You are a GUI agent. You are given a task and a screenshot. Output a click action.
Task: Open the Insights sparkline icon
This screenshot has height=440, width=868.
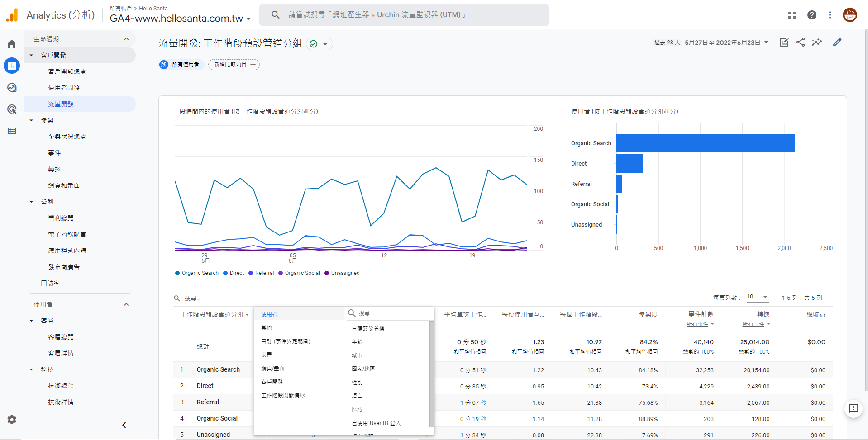[x=817, y=42]
